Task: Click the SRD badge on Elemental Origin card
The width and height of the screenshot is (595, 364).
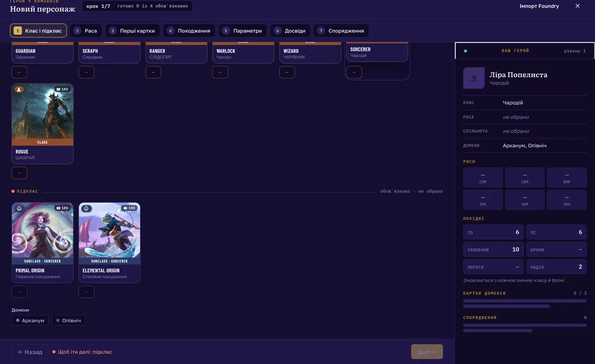Action: pyautogui.click(x=129, y=208)
